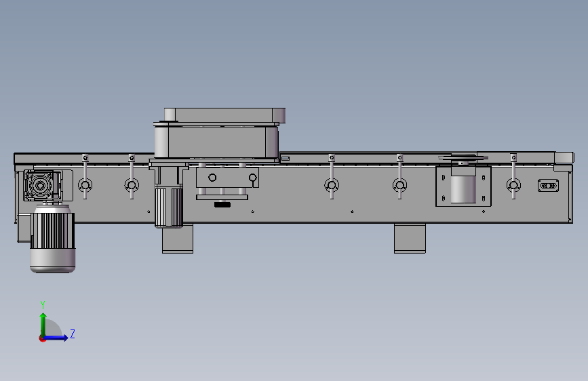Viewport: 588px width, 381px height.
Task: Click the blue Z axis arrow of the triad
Action: click(56, 338)
